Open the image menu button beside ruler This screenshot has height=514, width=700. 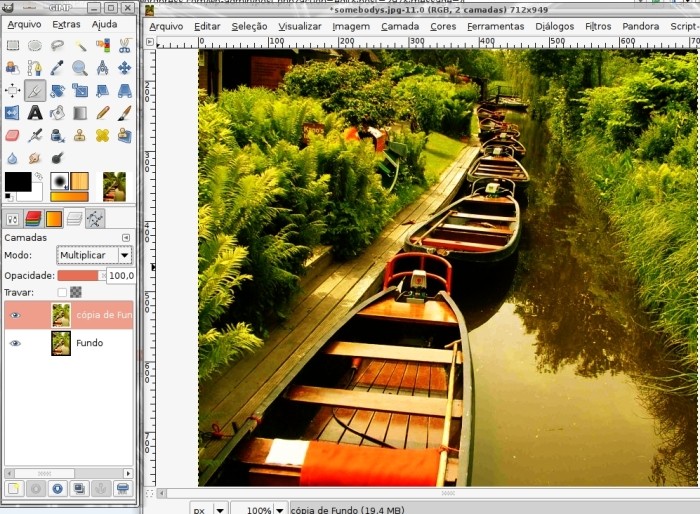(x=150, y=42)
